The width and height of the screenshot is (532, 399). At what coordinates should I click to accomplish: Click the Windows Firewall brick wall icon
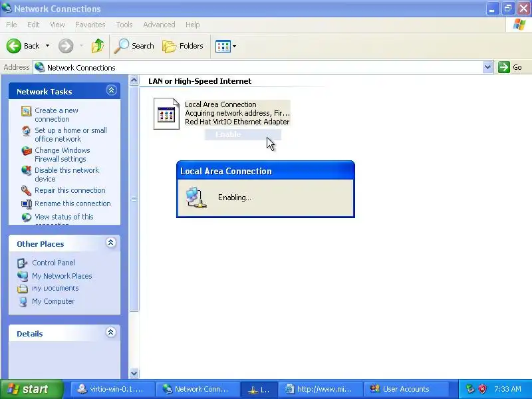pos(26,151)
